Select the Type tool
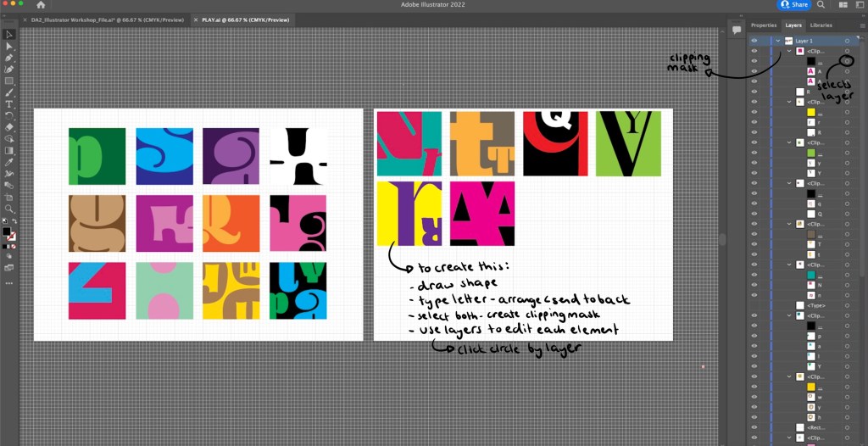 click(9, 103)
